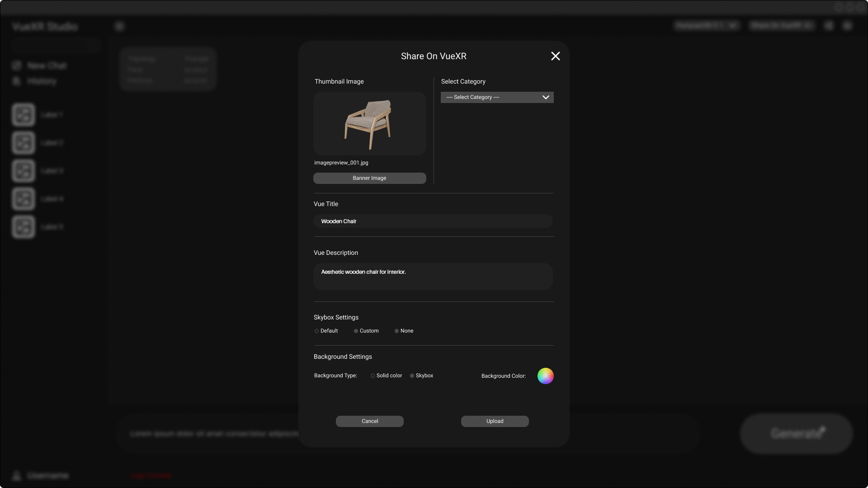Select the Label 1 thumbnail icon

point(23,114)
